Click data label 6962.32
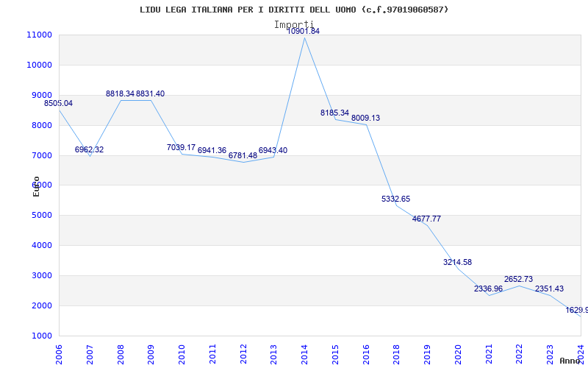This screenshot has height=368, width=588. point(89,149)
